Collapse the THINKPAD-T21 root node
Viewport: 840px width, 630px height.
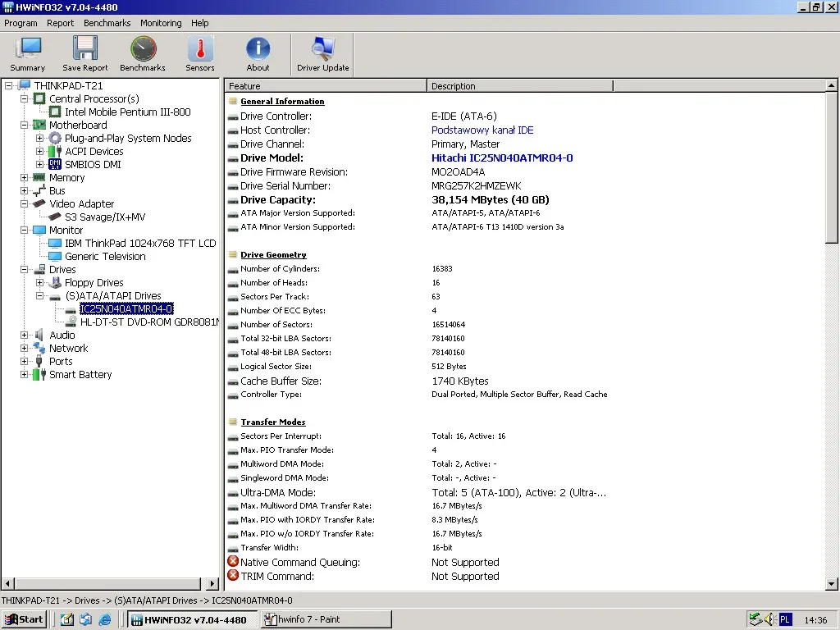coord(8,85)
